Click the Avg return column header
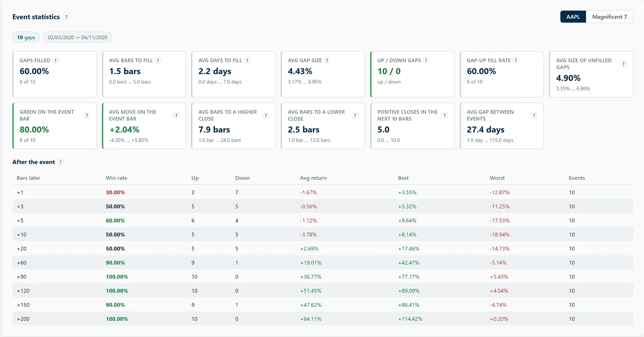644x337 pixels. (x=313, y=178)
